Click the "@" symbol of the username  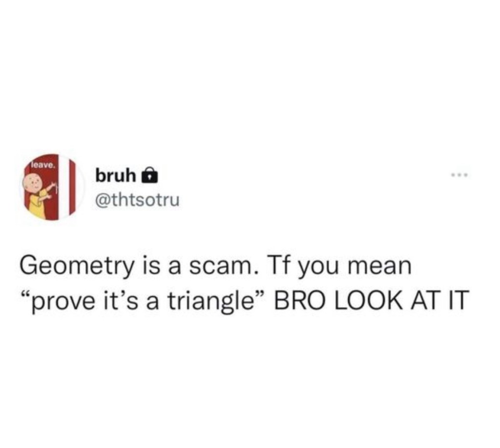pos(103,201)
